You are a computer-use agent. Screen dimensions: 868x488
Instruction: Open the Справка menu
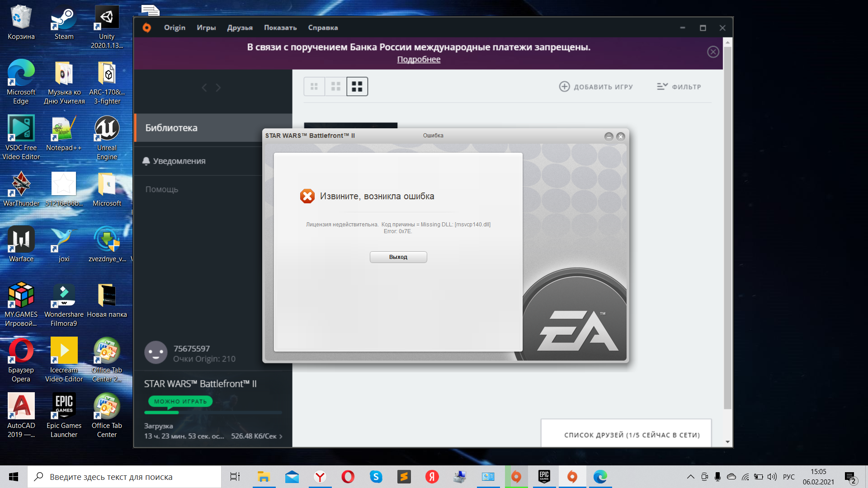(323, 28)
